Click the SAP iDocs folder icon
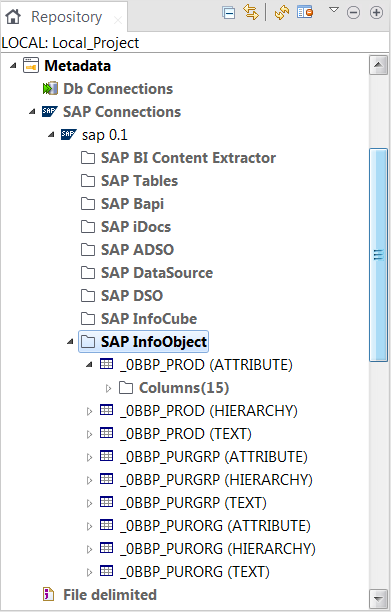This screenshot has height=612, width=391. [88, 227]
